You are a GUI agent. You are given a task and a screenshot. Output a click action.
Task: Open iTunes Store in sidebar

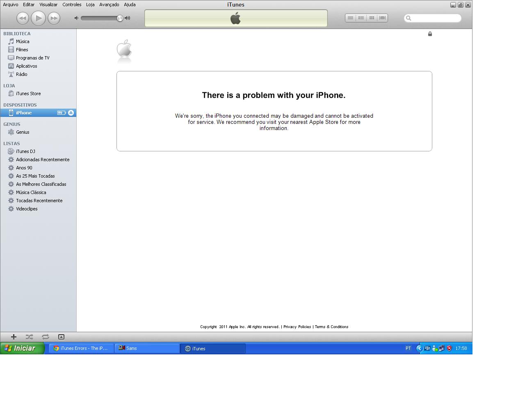pyautogui.click(x=38, y=94)
